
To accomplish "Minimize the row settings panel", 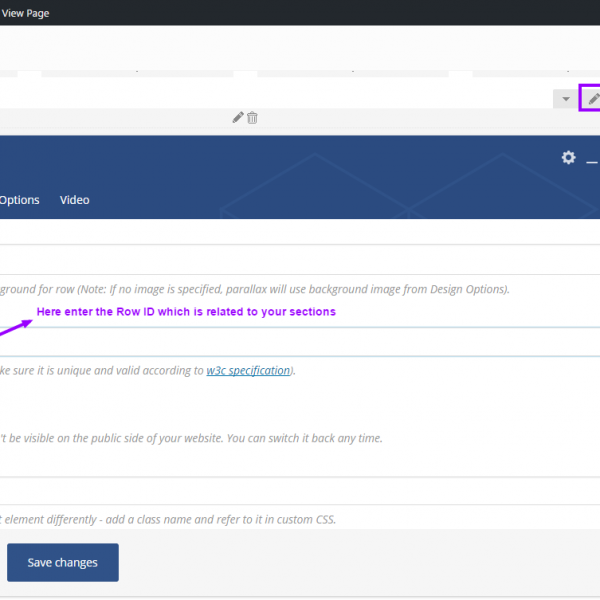I will point(592,160).
